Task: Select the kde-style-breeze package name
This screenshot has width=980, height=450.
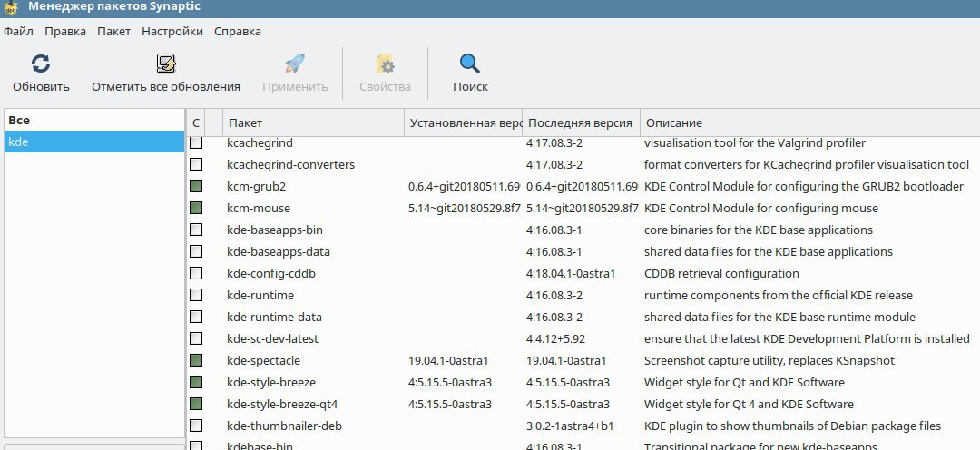Action: [x=271, y=383]
